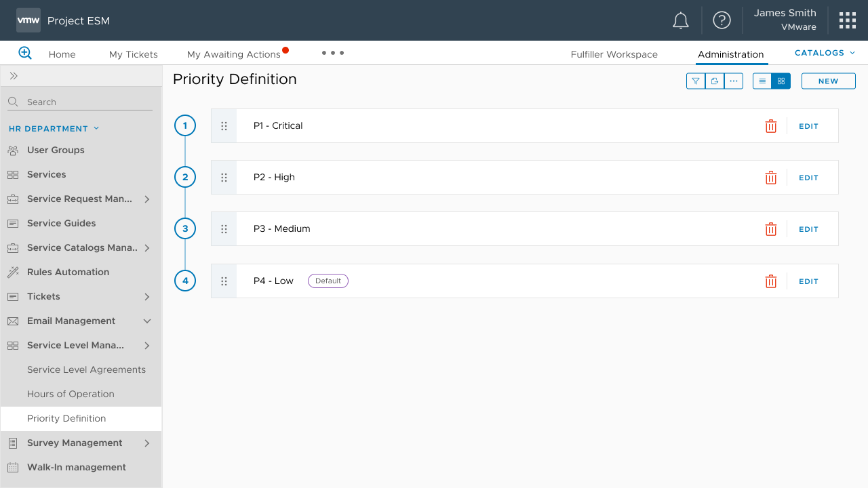
Task: Click the notification bell icon
Action: pos(681,20)
